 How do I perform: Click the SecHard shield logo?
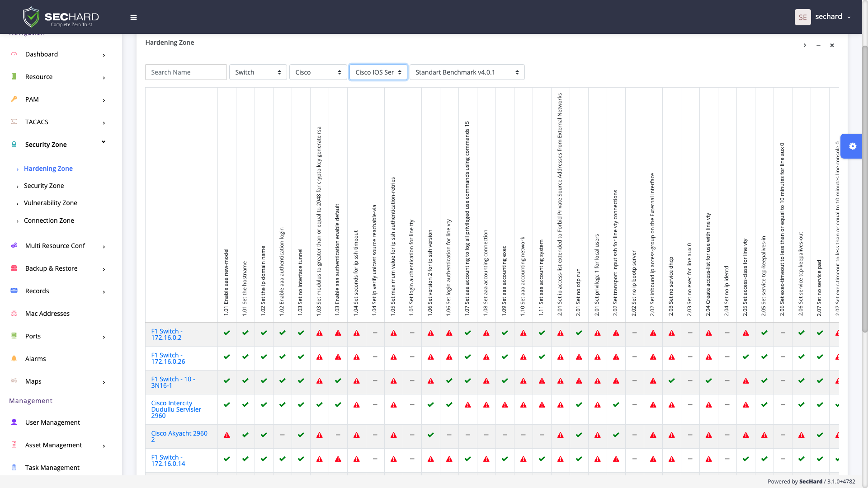[31, 17]
